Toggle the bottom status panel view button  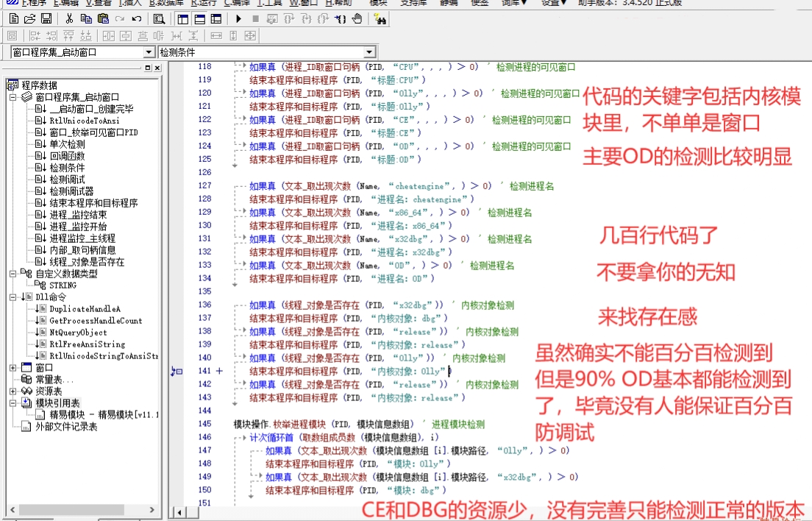(200, 19)
